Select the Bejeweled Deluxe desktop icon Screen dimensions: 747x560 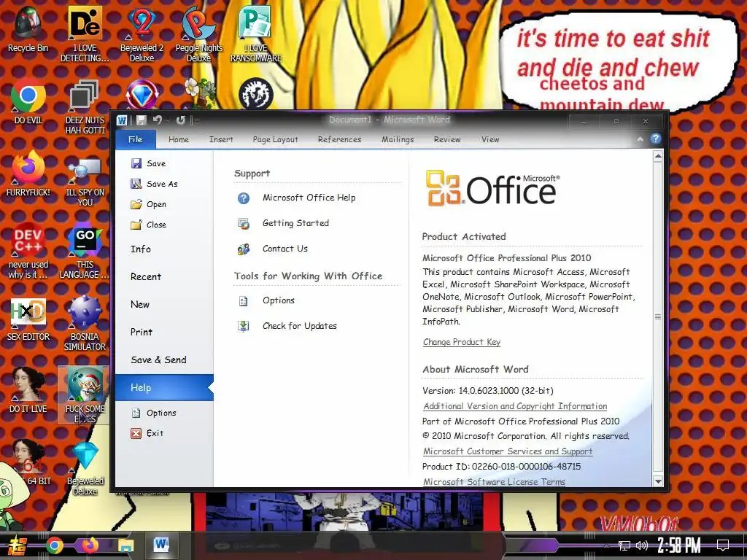coord(85,467)
